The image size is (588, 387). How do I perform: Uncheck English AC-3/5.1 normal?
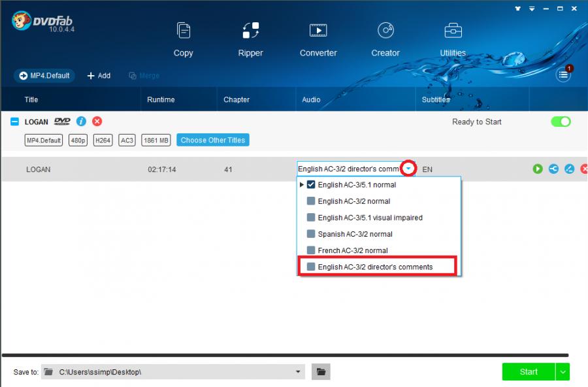point(311,185)
